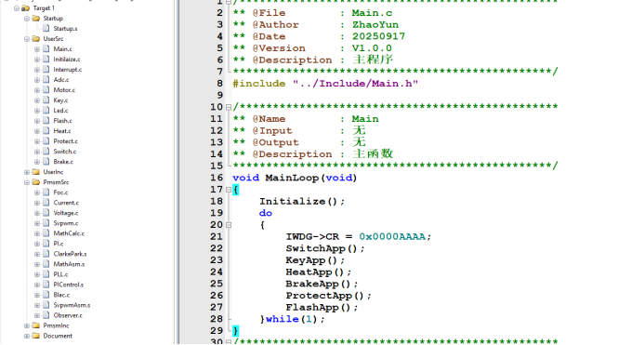Click the file icon next to ClarkePark.s
Image resolution: width=644 pixels, height=345 pixels.
tap(46, 254)
